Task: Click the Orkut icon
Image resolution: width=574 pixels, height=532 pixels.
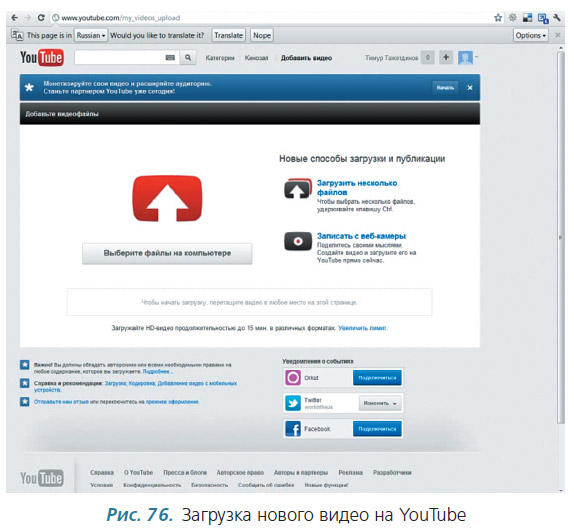Action: (x=293, y=377)
